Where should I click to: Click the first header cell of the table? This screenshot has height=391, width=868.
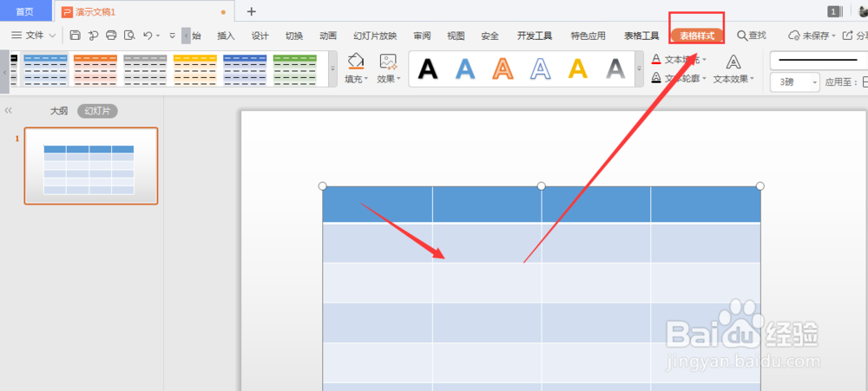(378, 205)
